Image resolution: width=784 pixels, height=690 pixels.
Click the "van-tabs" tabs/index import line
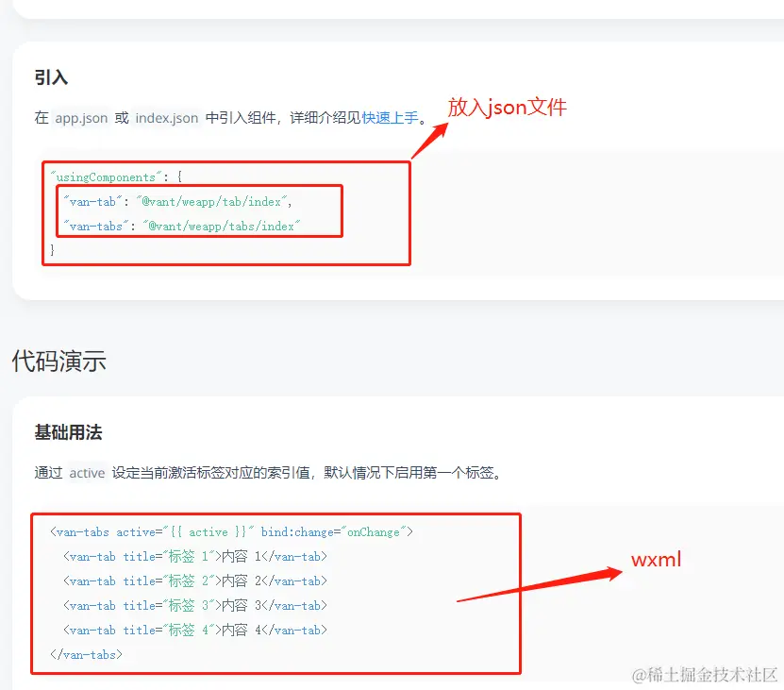click(x=181, y=226)
